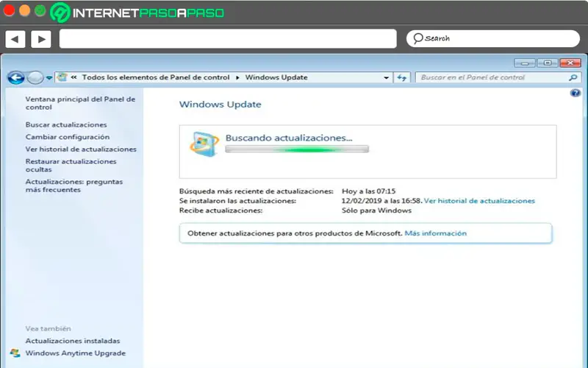
Task: Click the Search field in the top frame
Action: coord(492,38)
